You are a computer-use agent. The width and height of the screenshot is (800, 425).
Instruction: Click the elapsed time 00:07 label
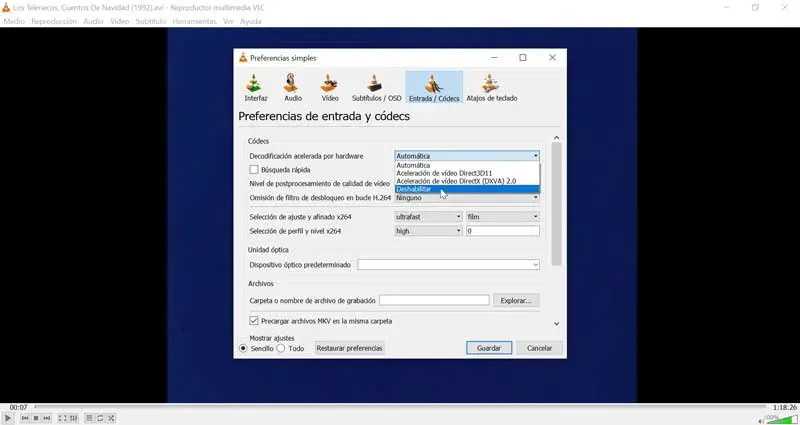pos(18,407)
